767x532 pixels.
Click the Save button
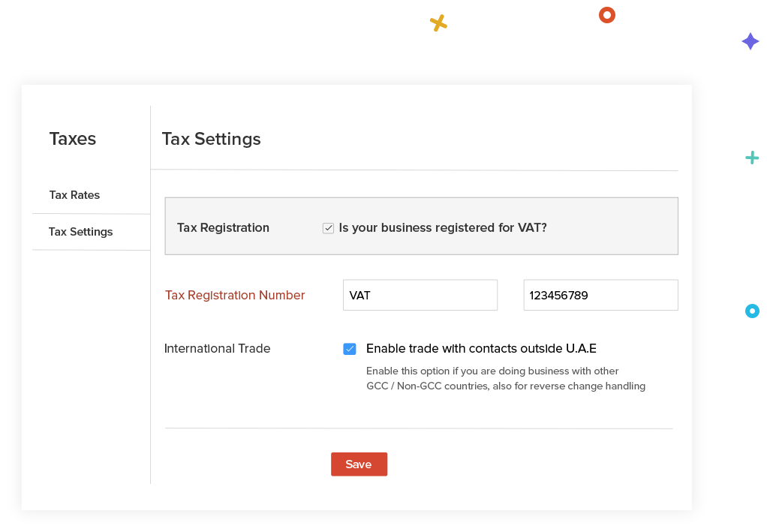(359, 464)
